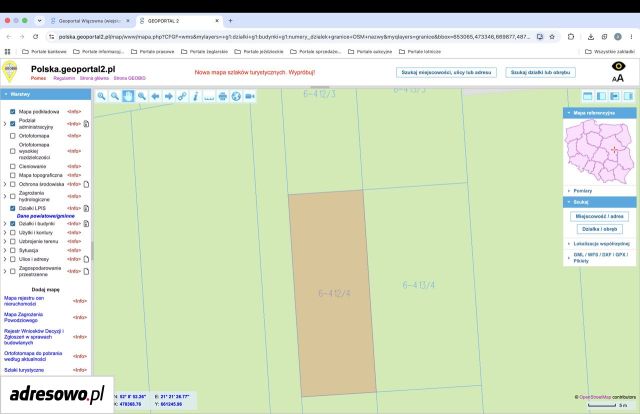640x414 pixels.
Task: Expand Sytuacja layer group
Action: click(5, 250)
